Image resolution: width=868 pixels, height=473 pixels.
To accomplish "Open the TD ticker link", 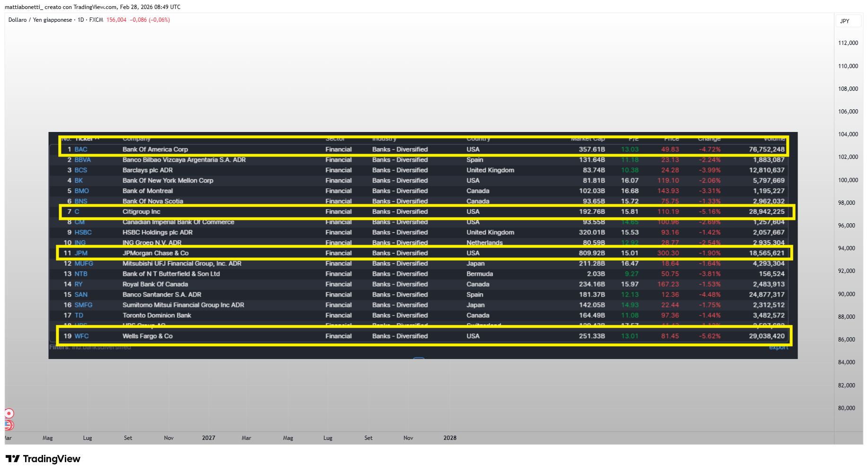I will (79, 316).
